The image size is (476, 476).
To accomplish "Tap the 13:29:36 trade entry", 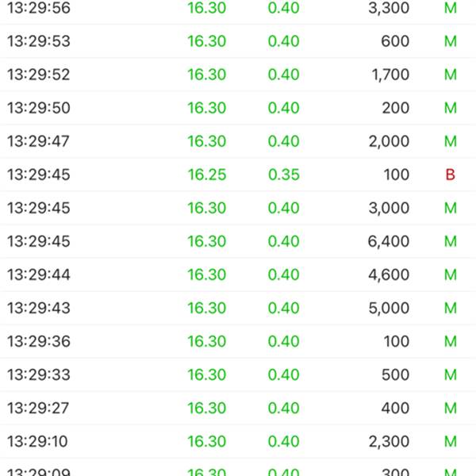I will click(x=238, y=341).
